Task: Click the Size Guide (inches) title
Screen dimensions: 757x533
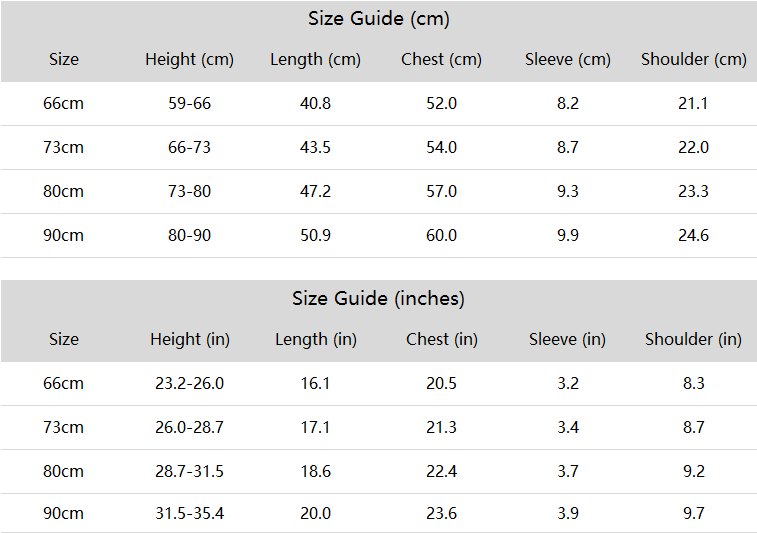Action: point(378,299)
